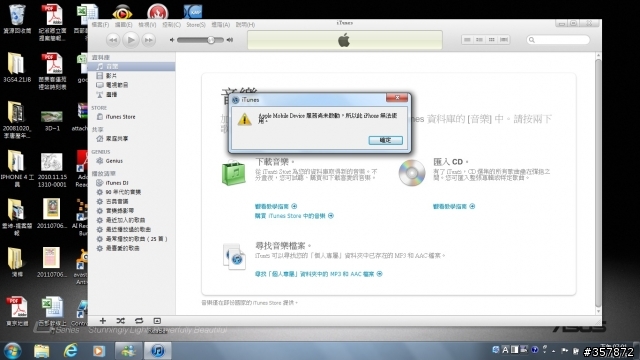Open the 控制(C) menu
Image resolution: width=640 pixels, height=360 pixels.
tap(171, 24)
